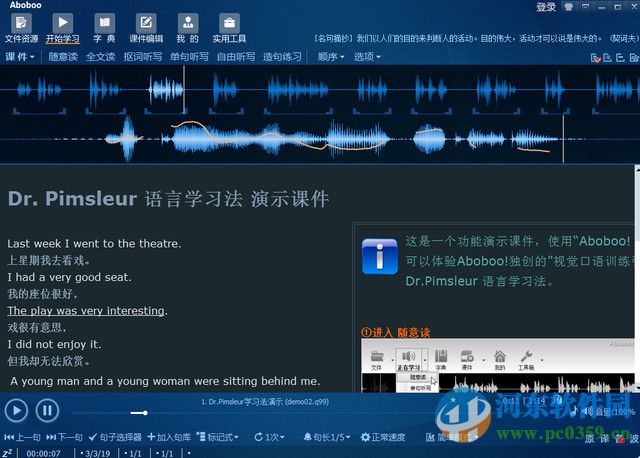Click the playhead cursor line in overview waveform
This screenshot has width=640, height=458.
(184, 90)
